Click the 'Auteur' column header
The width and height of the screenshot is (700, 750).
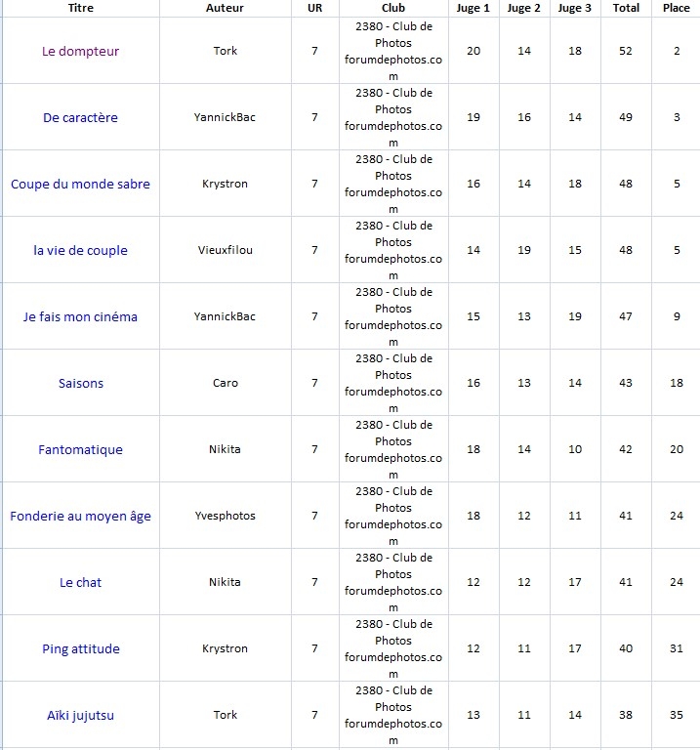click(x=225, y=8)
